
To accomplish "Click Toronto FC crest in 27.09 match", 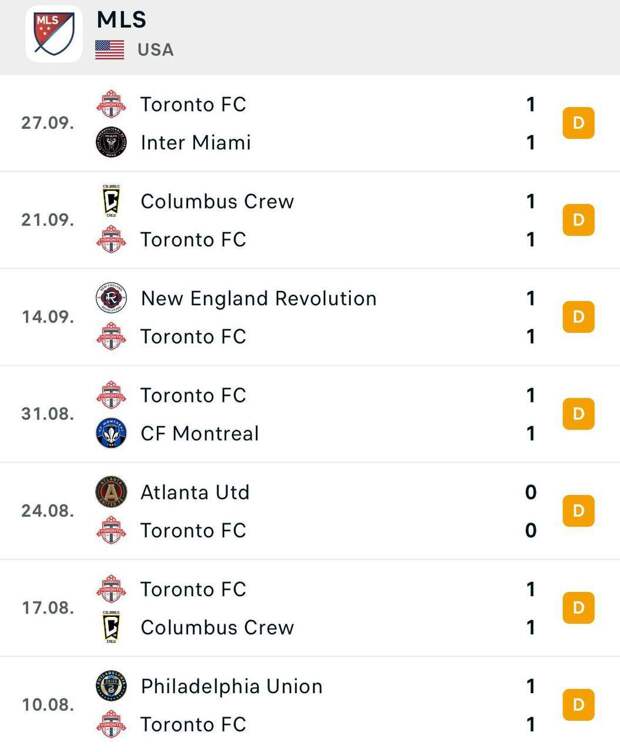I will 111,104.
